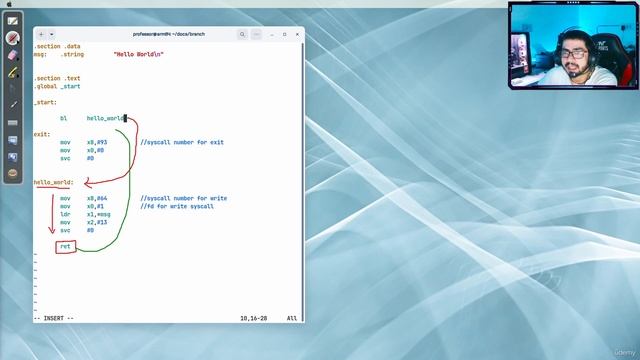Click the blue screenshot capture icon
640x360 pixels.
pos(13,157)
